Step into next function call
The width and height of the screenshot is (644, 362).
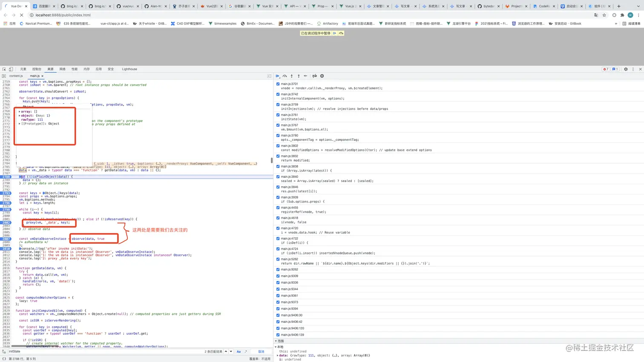[292, 76]
